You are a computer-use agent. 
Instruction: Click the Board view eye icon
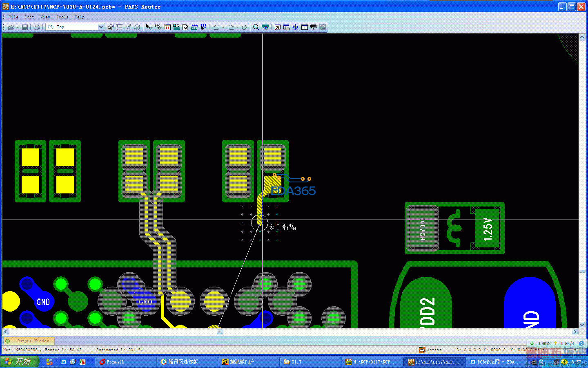pyautogui.click(x=265, y=27)
